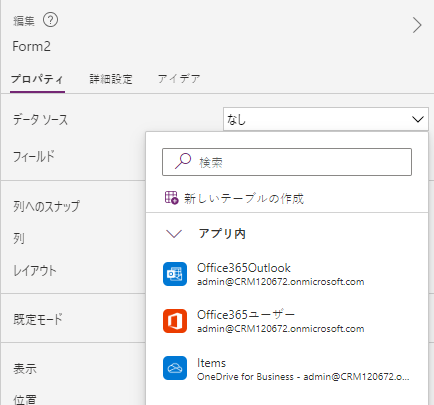Screen dimensions: 434x405
Task: Open the アイデア tab
Action: tap(179, 79)
